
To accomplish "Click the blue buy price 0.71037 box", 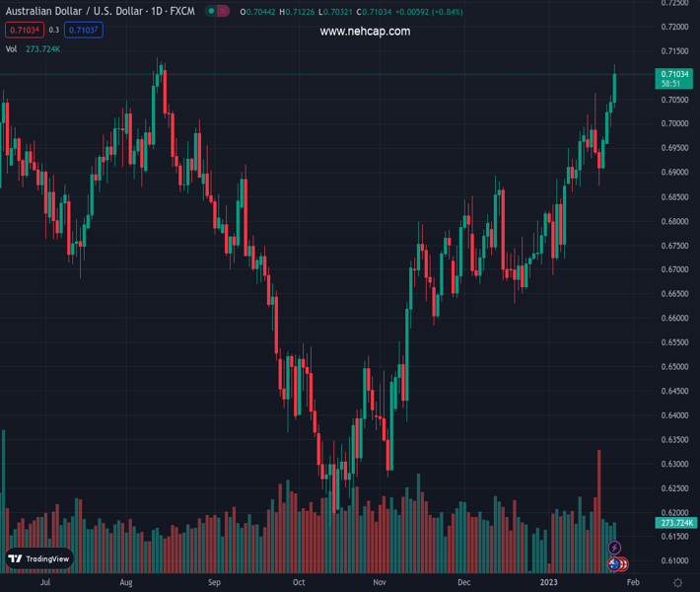I will pyautogui.click(x=83, y=30).
